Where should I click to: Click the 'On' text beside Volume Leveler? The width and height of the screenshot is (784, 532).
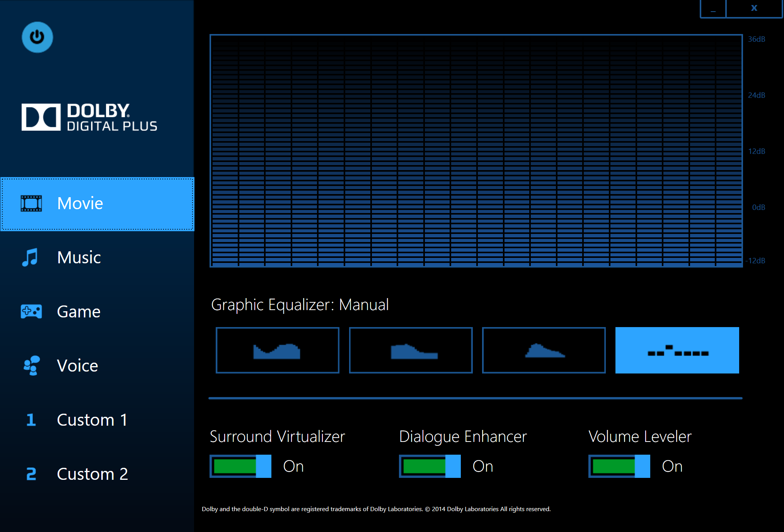click(672, 466)
